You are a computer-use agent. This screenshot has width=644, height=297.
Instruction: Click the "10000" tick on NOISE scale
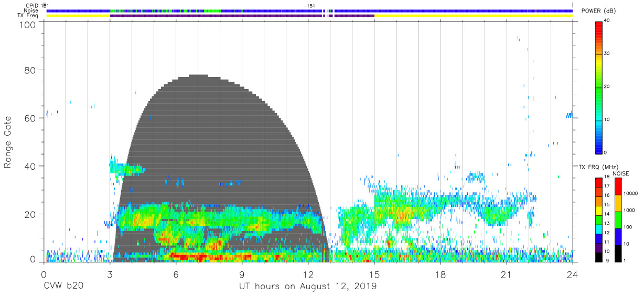click(x=631, y=193)
